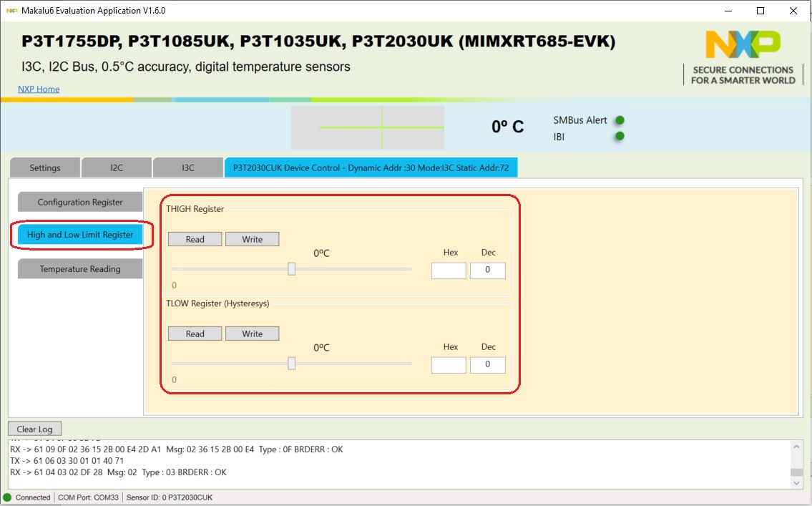Select High and Low Limit Register
This screenshot has height=506, width=812.
[x=80, y=235]
